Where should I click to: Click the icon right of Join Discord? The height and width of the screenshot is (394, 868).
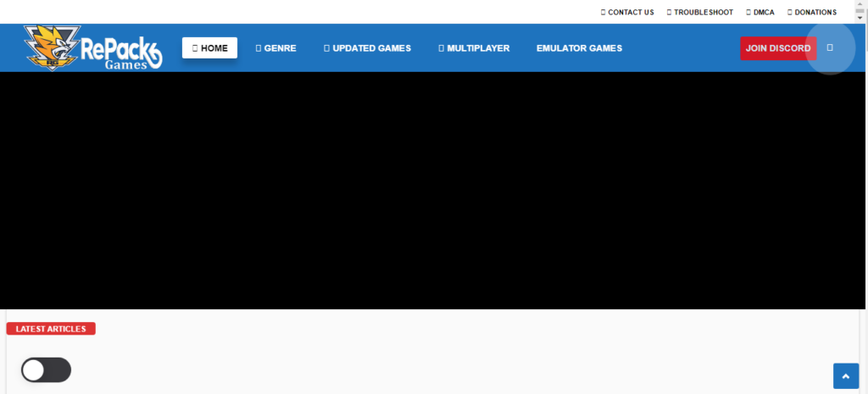(x=830, y=48)
